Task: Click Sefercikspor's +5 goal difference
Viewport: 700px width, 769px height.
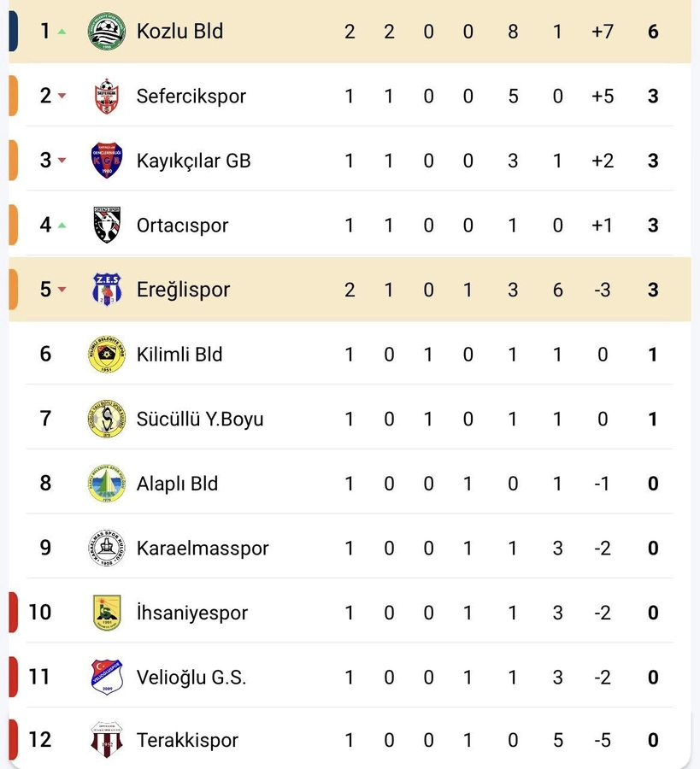Action: click(603, 96)
